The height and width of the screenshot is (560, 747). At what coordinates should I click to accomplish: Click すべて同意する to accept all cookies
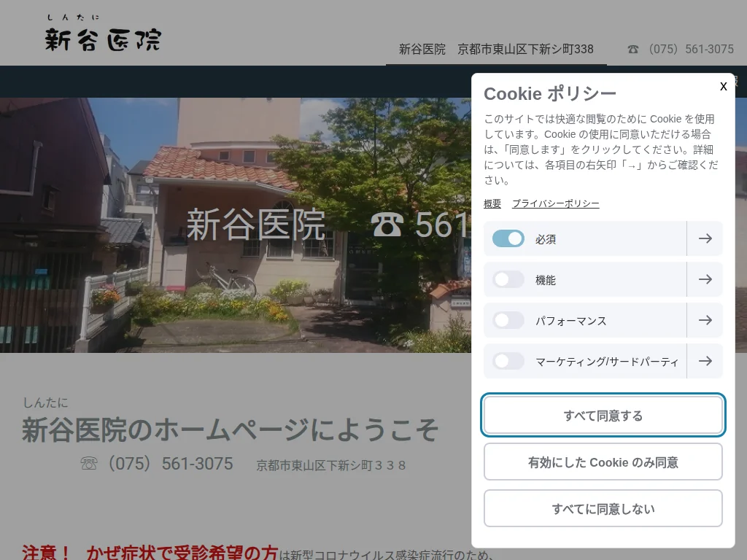pyautogui.click(x=603, y=415)
